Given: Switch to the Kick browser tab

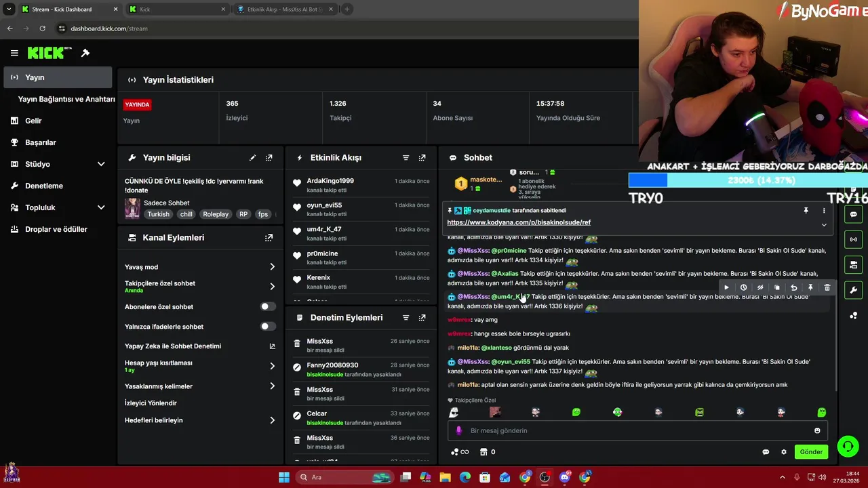Looking at the screenshot, I should pyautogui.click(x=178, y=9).
